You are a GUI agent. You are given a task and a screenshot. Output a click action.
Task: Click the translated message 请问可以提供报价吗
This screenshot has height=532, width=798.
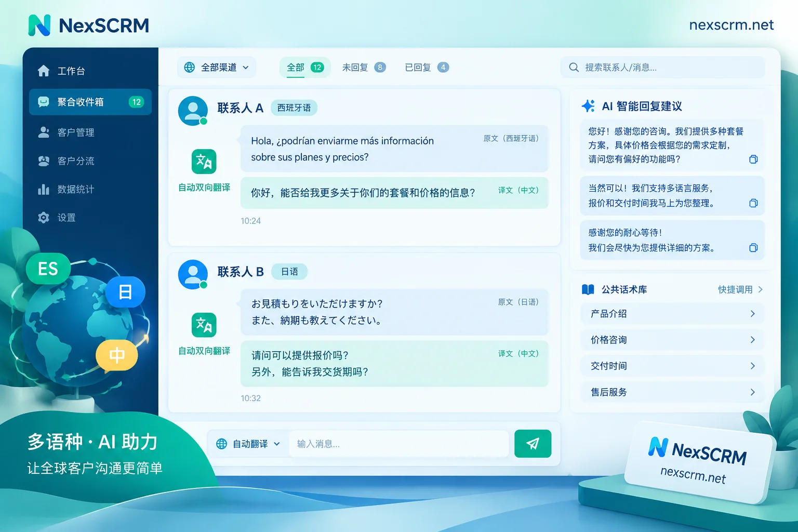(x=394, y=364)
